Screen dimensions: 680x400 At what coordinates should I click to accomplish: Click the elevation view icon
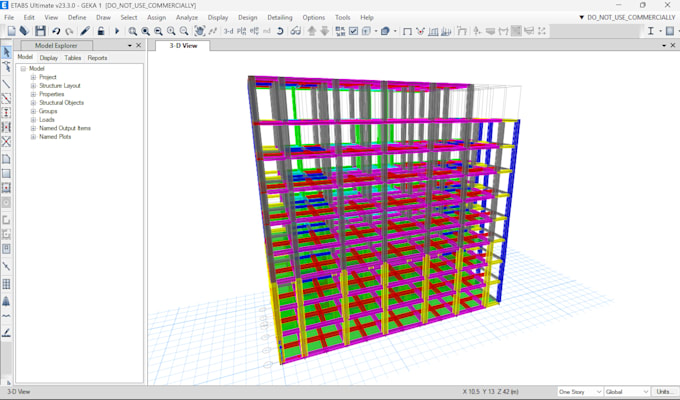point(255,31)
